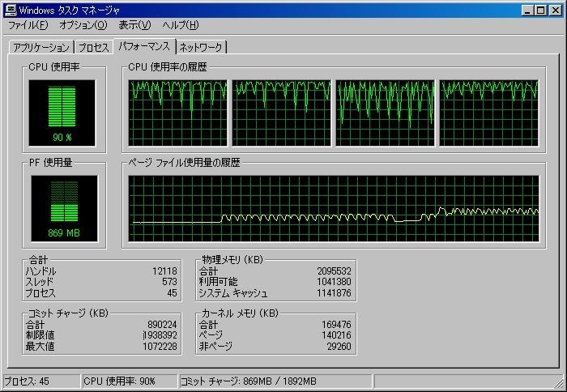Click the 最大値 value 1072228
This screenshot has height=392, width=567.
pos(160,346)
